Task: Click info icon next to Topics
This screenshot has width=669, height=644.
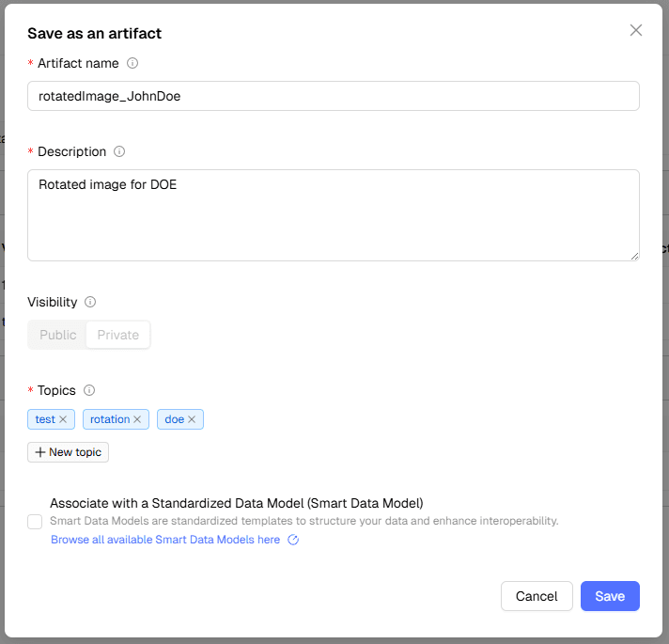Action: point(89,390)
